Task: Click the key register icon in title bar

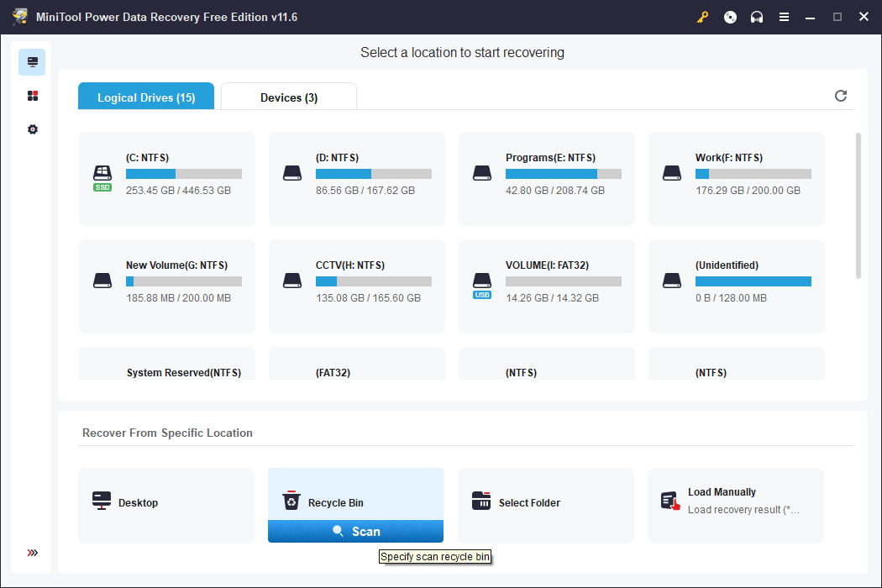Action: [x=702, y=17]
